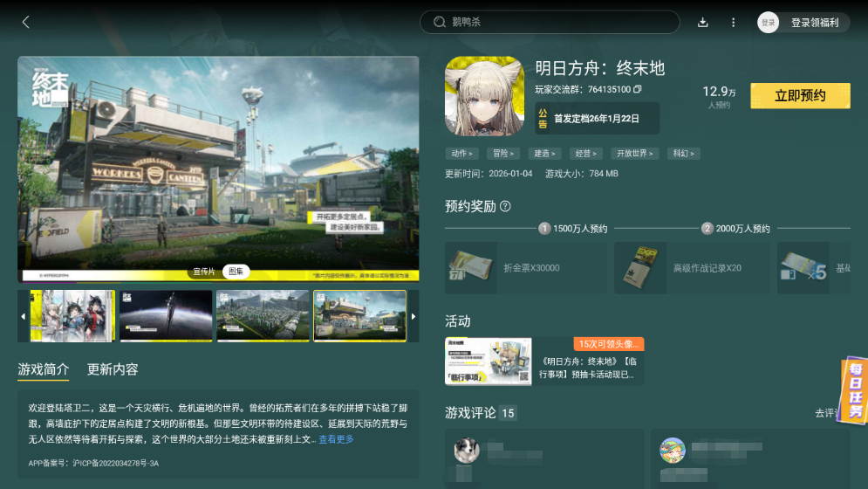The width and height of the screenshot is (868, 489).
Task: Click the 游戏评论 count badge 15
Action: tap(508, 413)
